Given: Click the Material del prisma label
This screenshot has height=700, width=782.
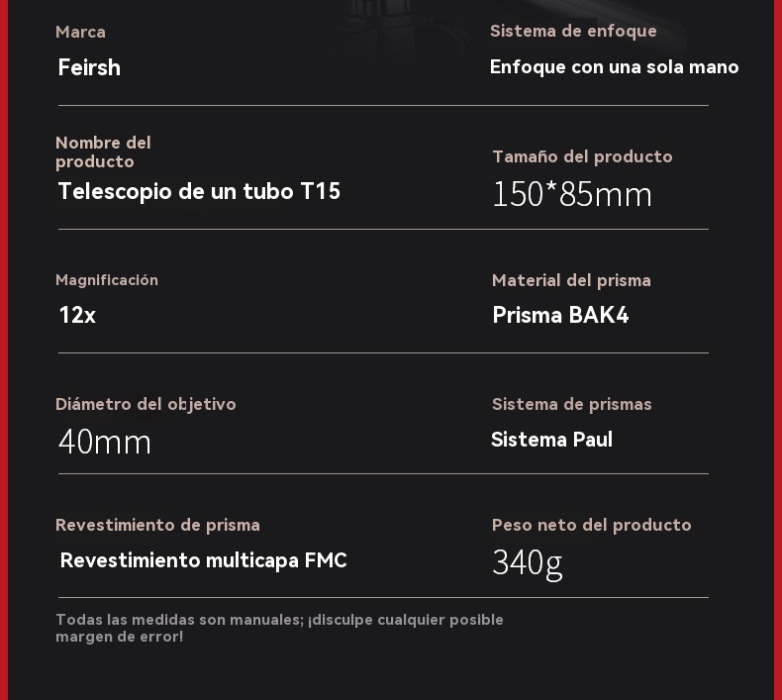Looking at the screenshot, I should [x=571, y=280].
